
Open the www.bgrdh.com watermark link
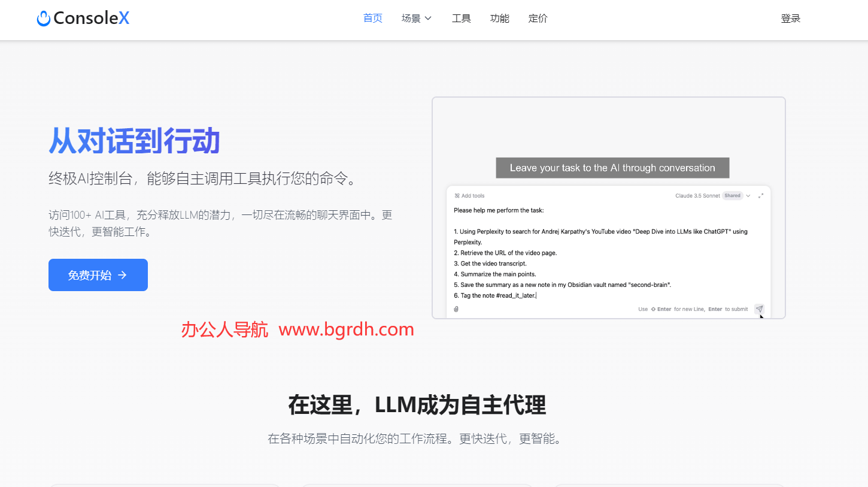point(346,329)
